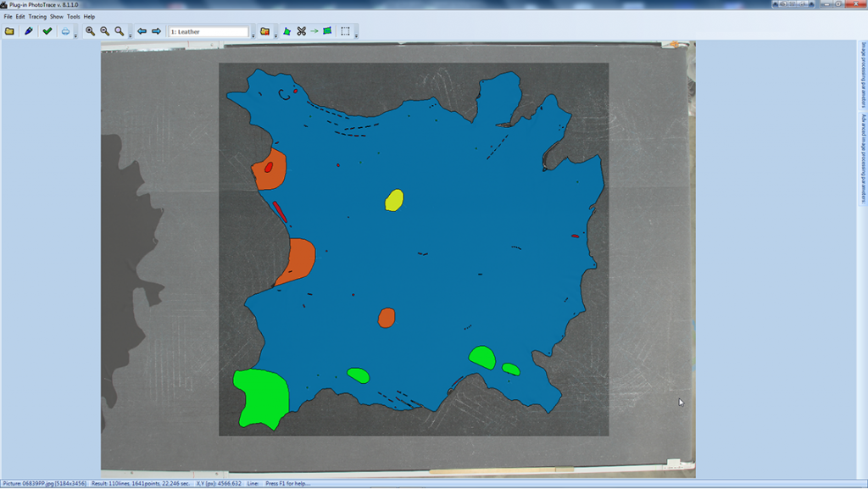Click the large green region at bottom-left
868x489 pixels.
coord(261,395)
